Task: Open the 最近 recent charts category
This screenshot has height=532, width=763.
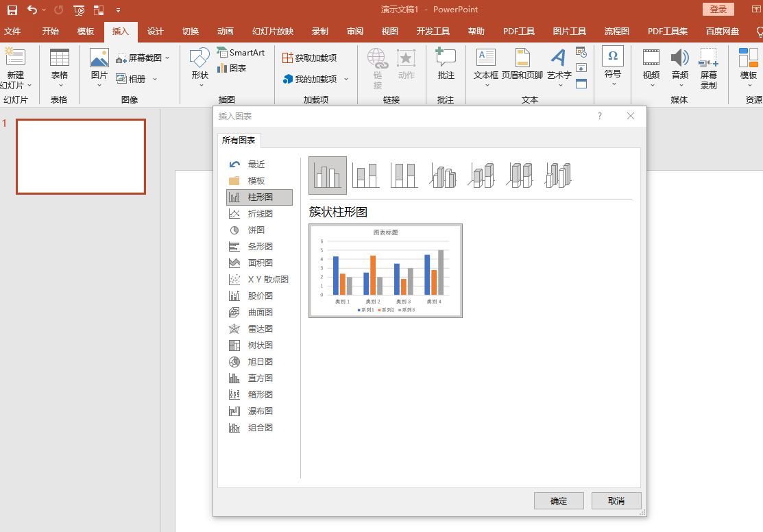Action: click(x=259, y=165)
